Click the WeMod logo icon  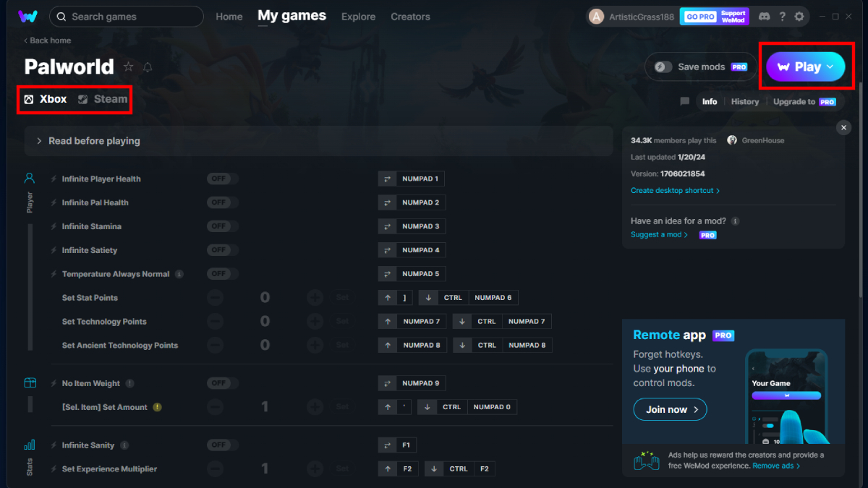coord(27,17)
